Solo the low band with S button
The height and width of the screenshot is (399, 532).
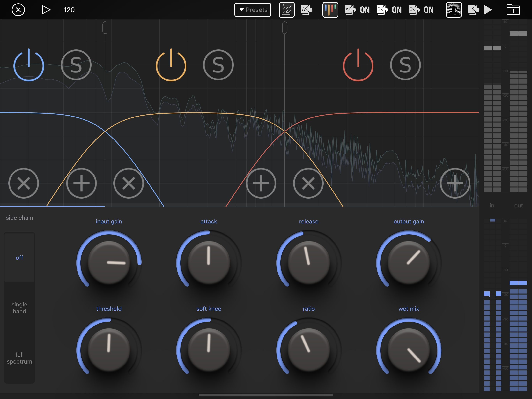[x=76, y=65]
